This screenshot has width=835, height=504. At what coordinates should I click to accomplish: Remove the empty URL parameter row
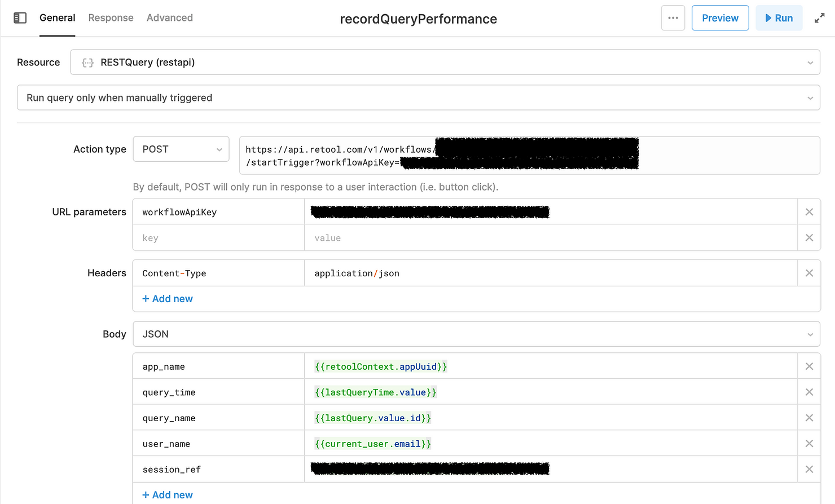click(809, 237)
